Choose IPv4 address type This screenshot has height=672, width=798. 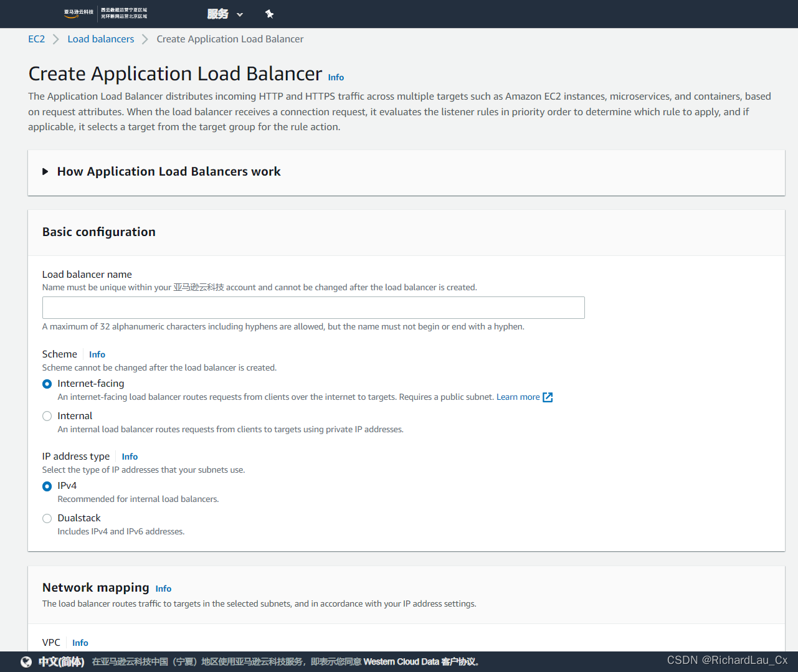pos(47,486)
